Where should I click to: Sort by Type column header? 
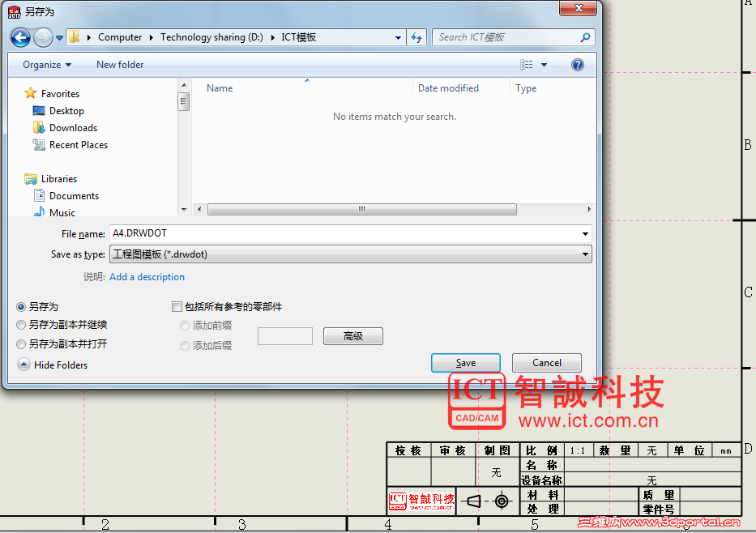526,88
